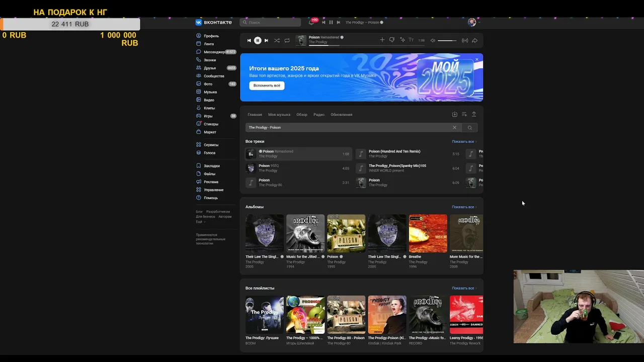Create a new playlist icon

[x=464, y=115]
